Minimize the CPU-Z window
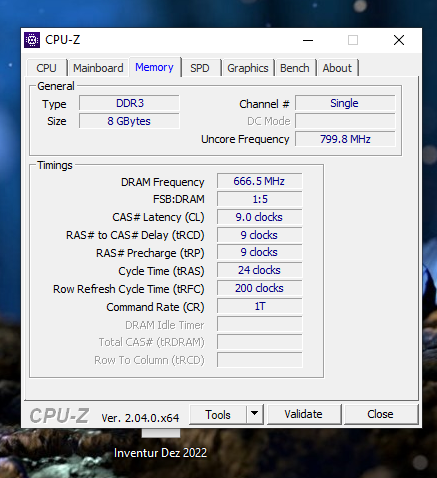Screen dimensions: 437x478 click(x=308, y=40)
